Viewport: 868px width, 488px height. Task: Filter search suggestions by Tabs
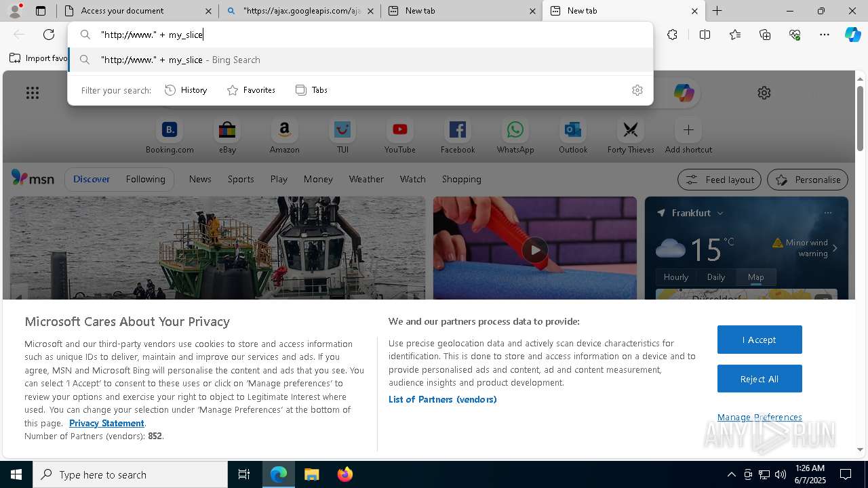pyautogui.click(x=311, y=90)
